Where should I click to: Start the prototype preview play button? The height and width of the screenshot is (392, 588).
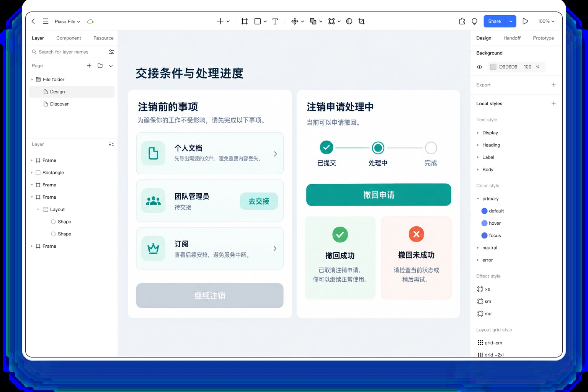(x=525, y=21)
